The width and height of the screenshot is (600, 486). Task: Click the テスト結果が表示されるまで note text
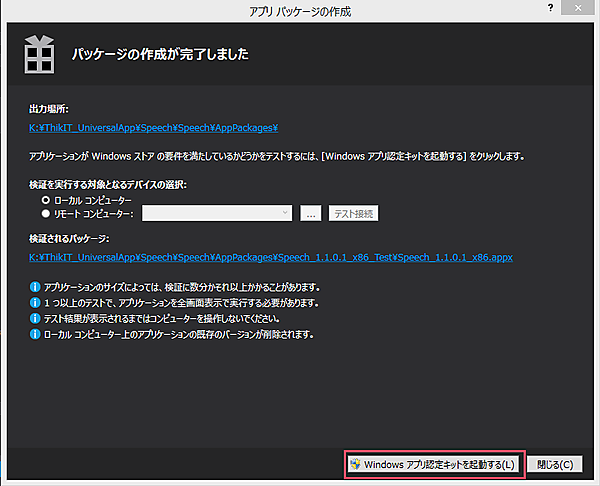click(x=162, y=318)
